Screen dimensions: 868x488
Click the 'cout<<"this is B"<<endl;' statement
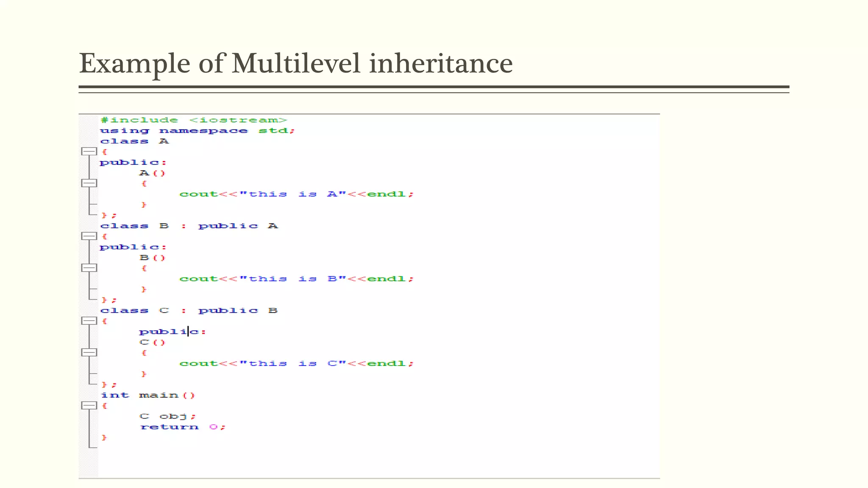pyautogui.click(x=296, y=279)
